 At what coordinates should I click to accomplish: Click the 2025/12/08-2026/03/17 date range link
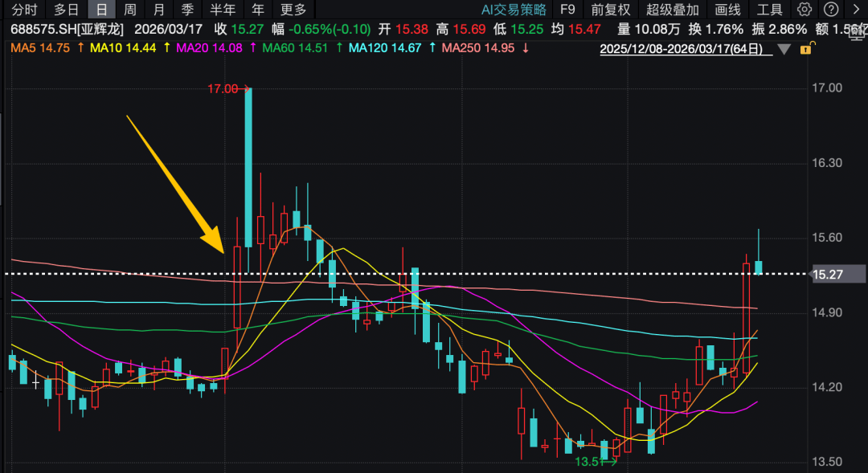tap(686, 49)
